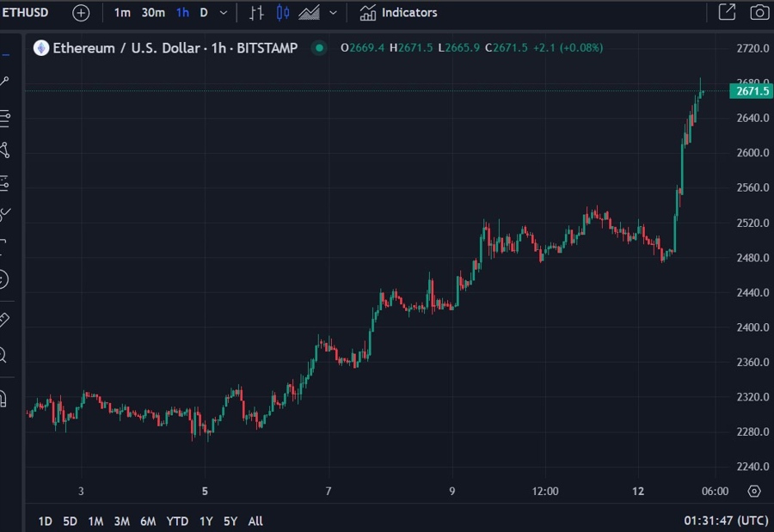Open the ETHUSD symbol search
This screenshot has height=532, width=774.
pos(25,12)
